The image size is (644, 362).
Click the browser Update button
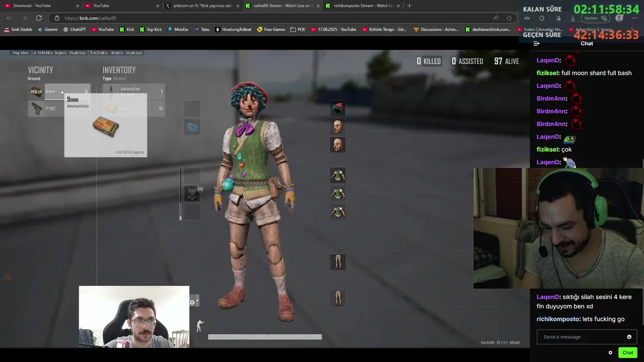click(x=596, y=18)
